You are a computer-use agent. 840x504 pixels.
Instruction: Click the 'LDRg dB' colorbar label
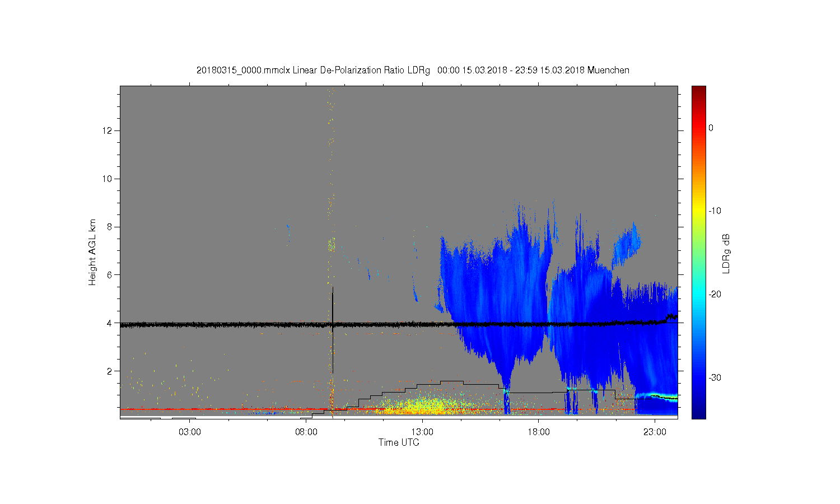(726, 253)
